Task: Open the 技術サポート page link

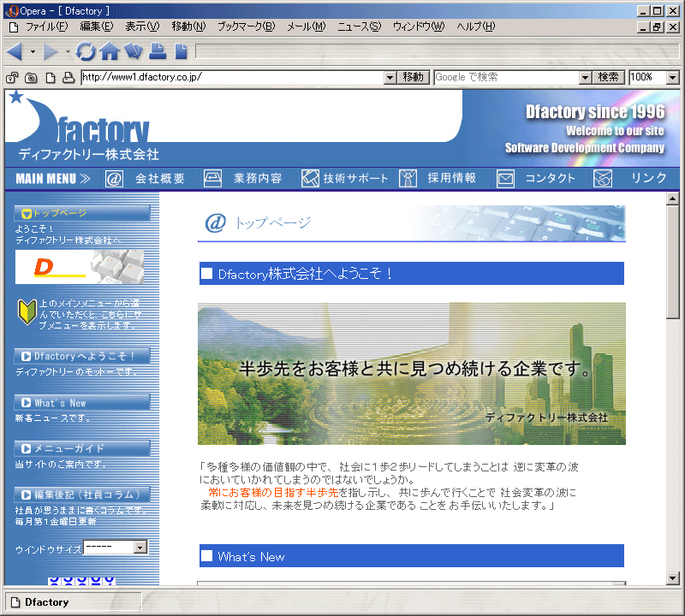Action: click(x=355, y=179)
